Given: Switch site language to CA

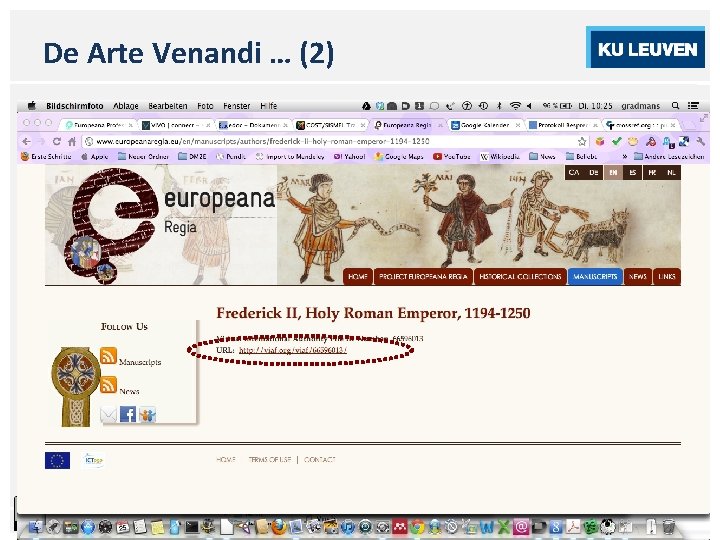Looking at the screenshot, I should coord(574,173).
